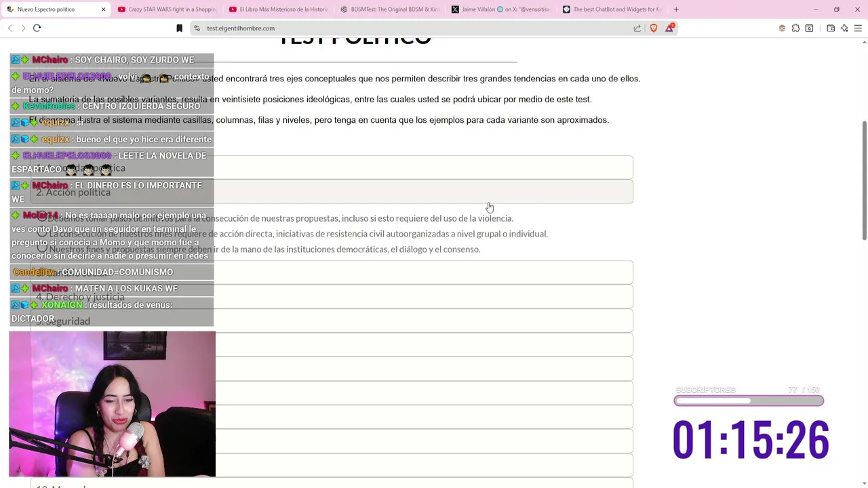
Task: Click 'veintisiete posiciones ideológicas' paragraph text
Action: click(310, 99)
